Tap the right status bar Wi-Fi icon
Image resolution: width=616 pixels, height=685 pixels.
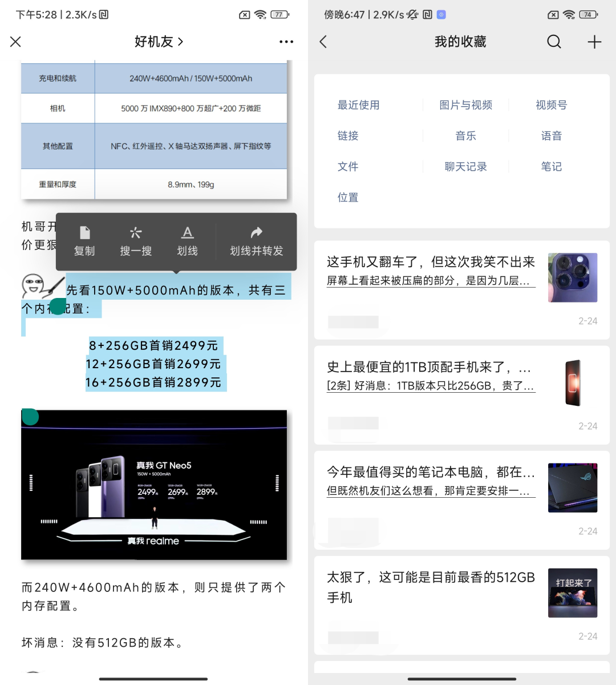click(569, 15)
